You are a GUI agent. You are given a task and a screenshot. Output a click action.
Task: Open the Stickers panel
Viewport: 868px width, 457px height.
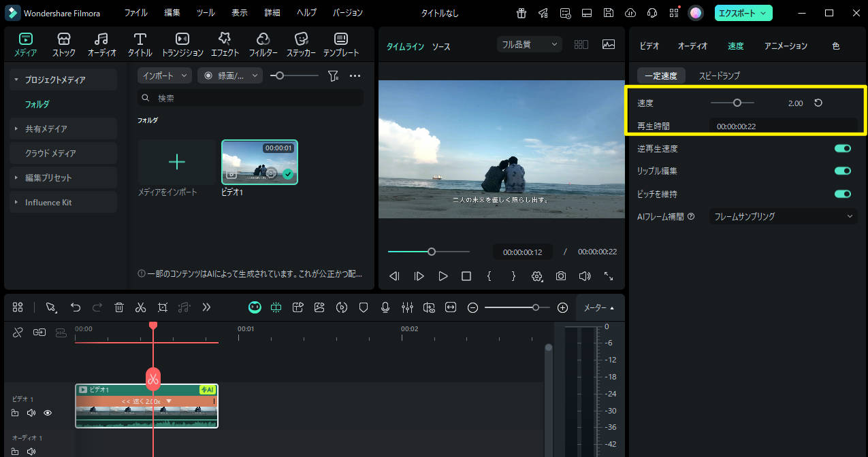[x=300, y=45]
